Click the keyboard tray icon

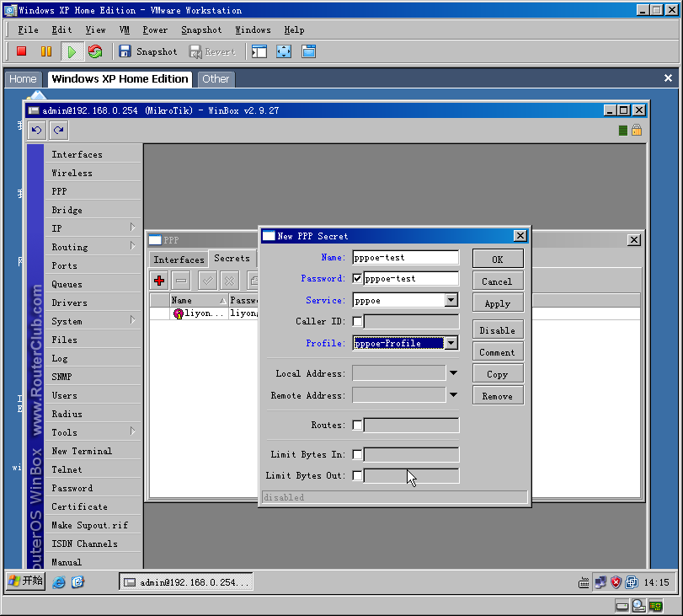pyautogui.click(x=584, y=583)
